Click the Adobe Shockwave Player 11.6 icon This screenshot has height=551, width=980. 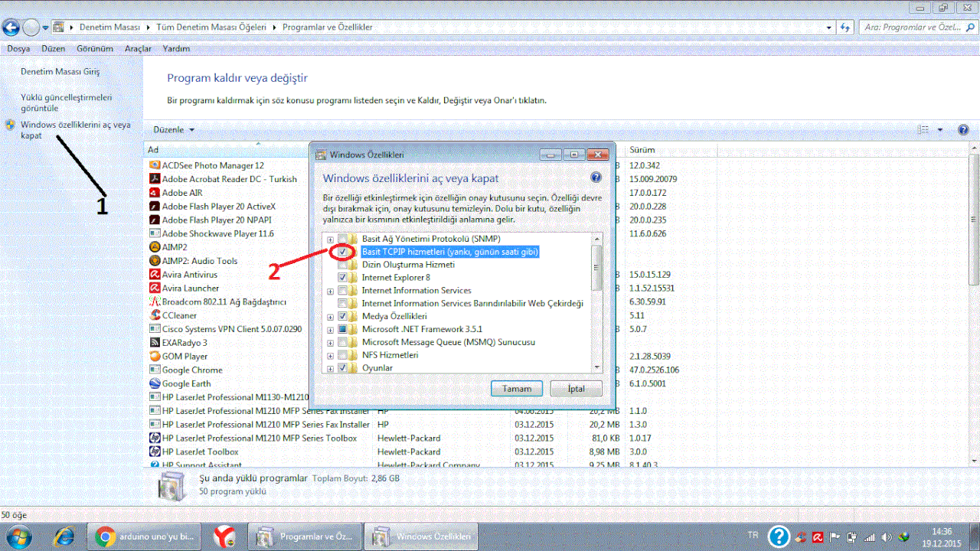pos(155,233)
